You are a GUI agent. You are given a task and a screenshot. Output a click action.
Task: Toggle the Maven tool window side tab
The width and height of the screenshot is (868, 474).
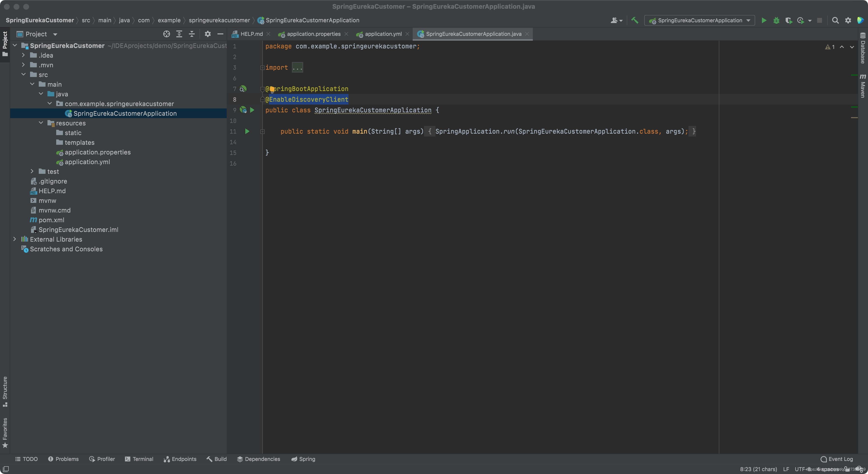click(863, 86)
